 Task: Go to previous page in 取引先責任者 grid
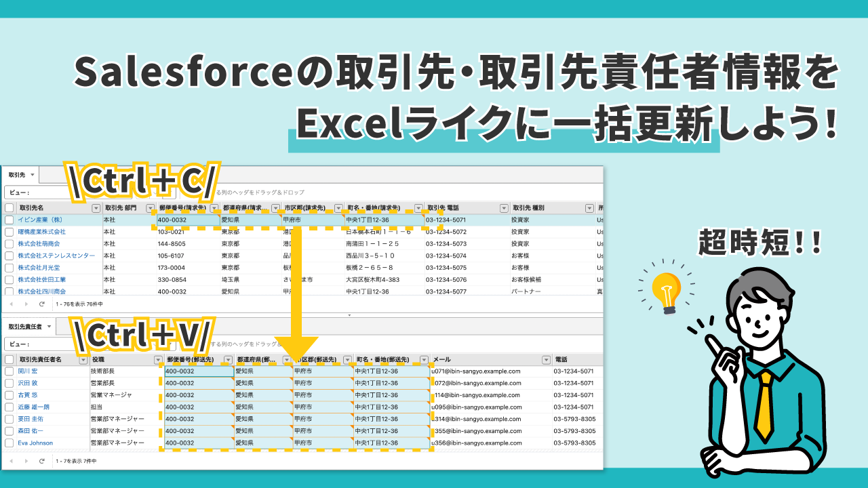pyautogui.click(x=11, y=461)
